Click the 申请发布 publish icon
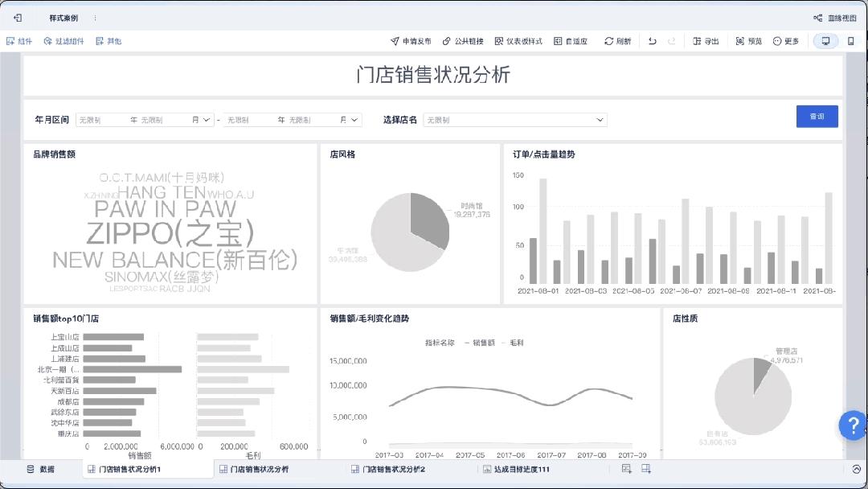 point(409,40)
